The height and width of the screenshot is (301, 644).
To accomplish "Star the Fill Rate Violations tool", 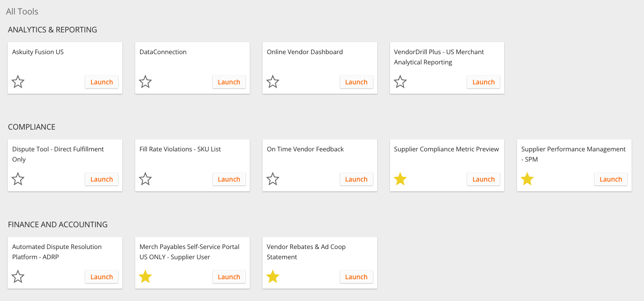I will (145, 179).
